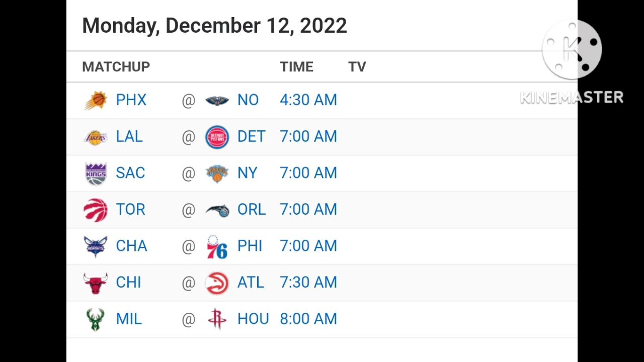644x362 pixels.
Task: Open the DET team link
Action: pyautogui.click(x=251, y=137)
